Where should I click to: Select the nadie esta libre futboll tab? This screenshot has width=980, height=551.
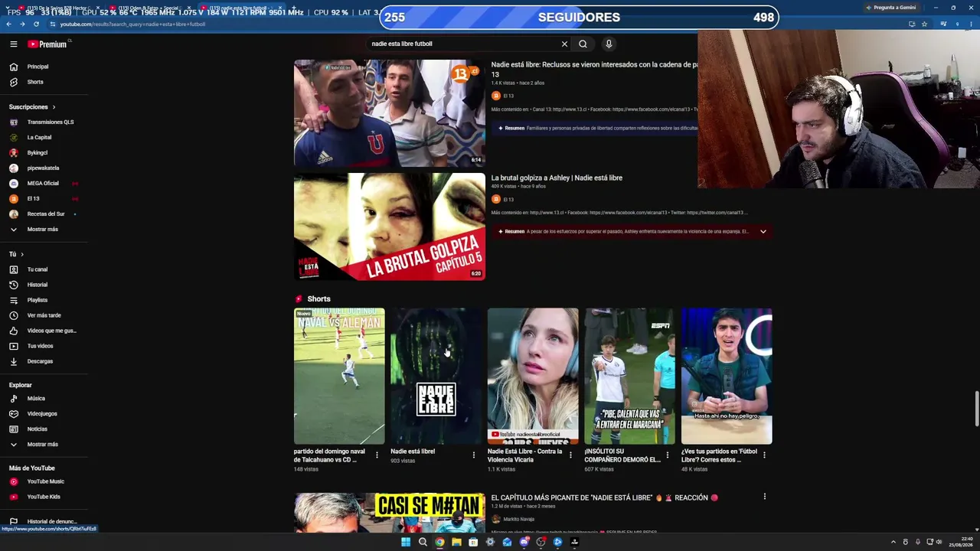(240, 8)
